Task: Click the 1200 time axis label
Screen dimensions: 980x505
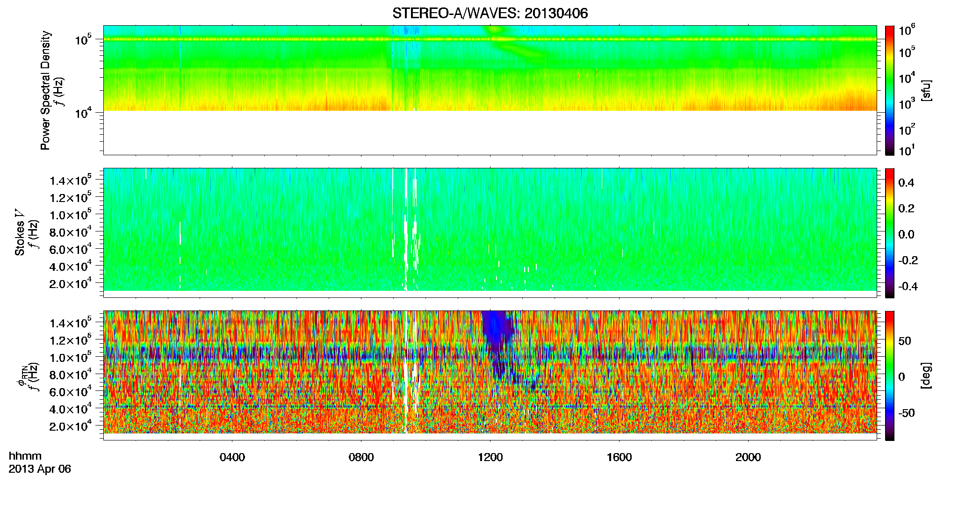Action: tap(490, 457)
